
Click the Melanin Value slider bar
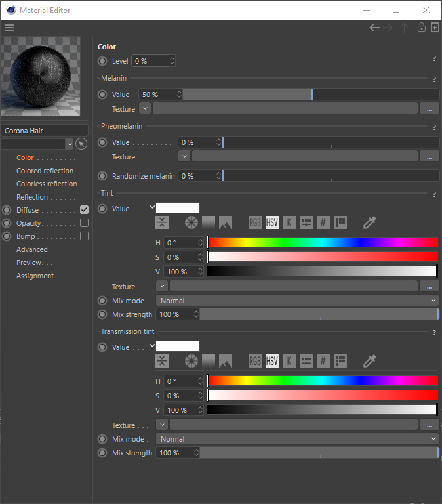click(x=311, y=94)
